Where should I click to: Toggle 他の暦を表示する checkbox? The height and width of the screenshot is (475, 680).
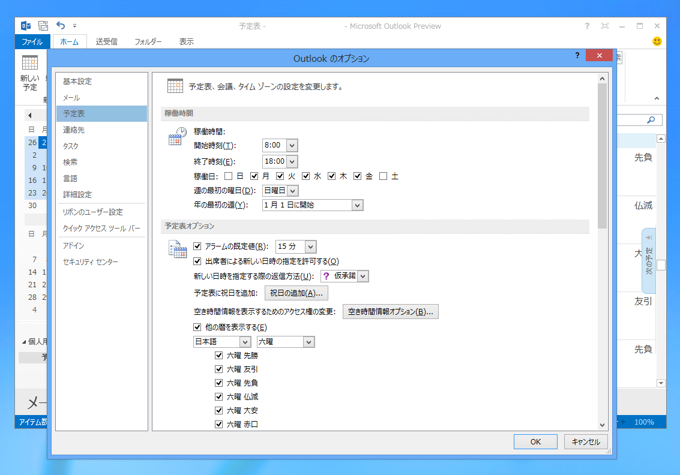coord(197,327)
